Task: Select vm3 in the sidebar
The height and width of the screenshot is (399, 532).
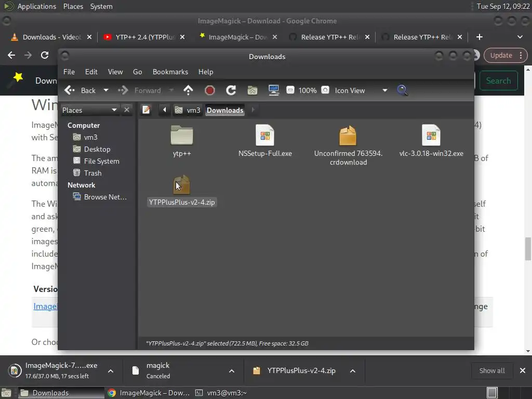Action: tap(86, 137)
